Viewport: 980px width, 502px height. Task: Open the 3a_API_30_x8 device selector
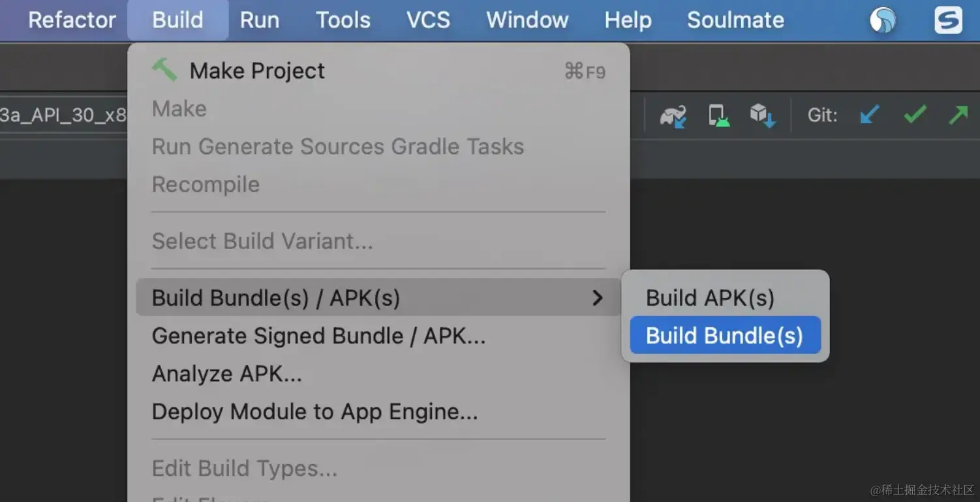point(63,115)
